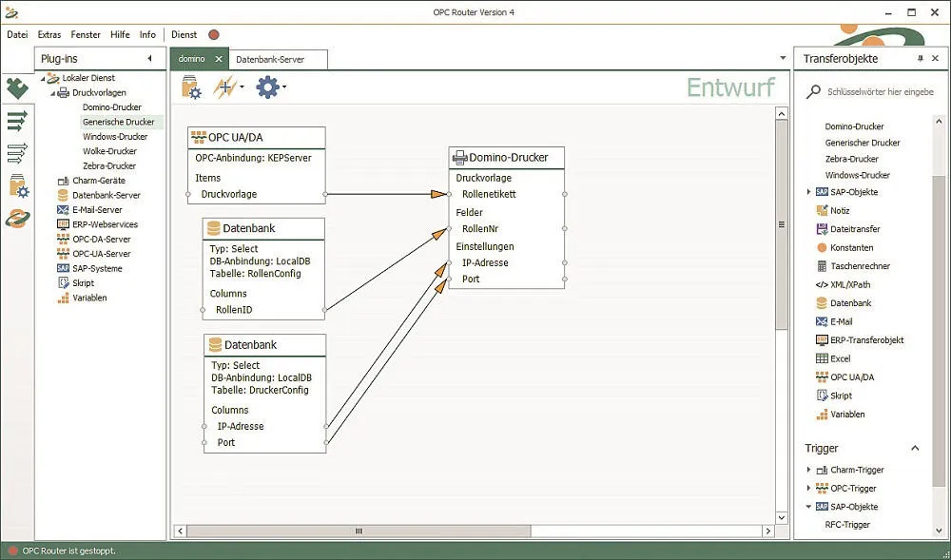Click the red Dienst status circle
Viewport: 951px width, 560px height.
[214, 35]
